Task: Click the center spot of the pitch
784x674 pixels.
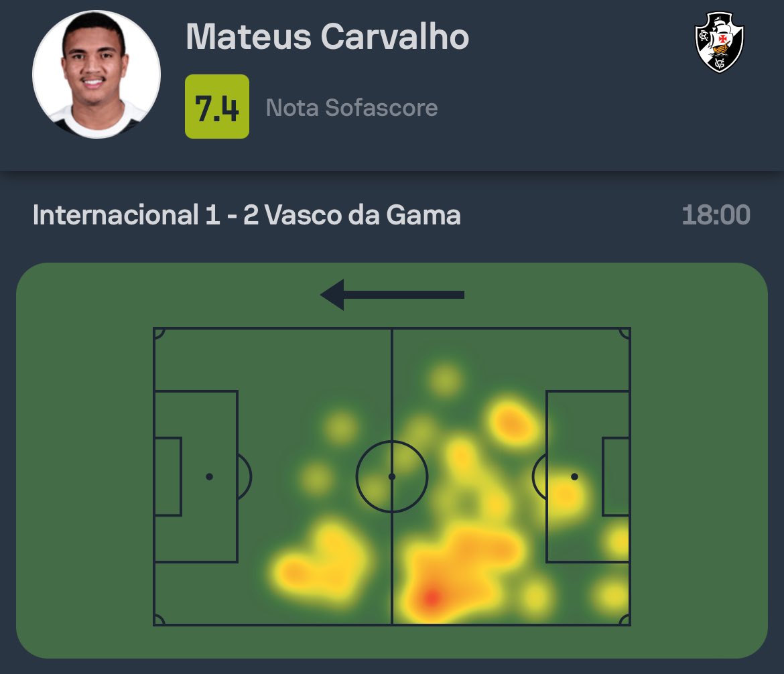Action: pos(392,476)
